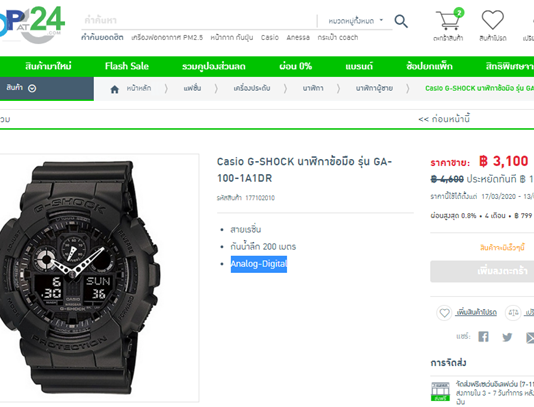Click the add-to-favorites heart circle icon
The image size is (534, 407).
click(444, 312)
